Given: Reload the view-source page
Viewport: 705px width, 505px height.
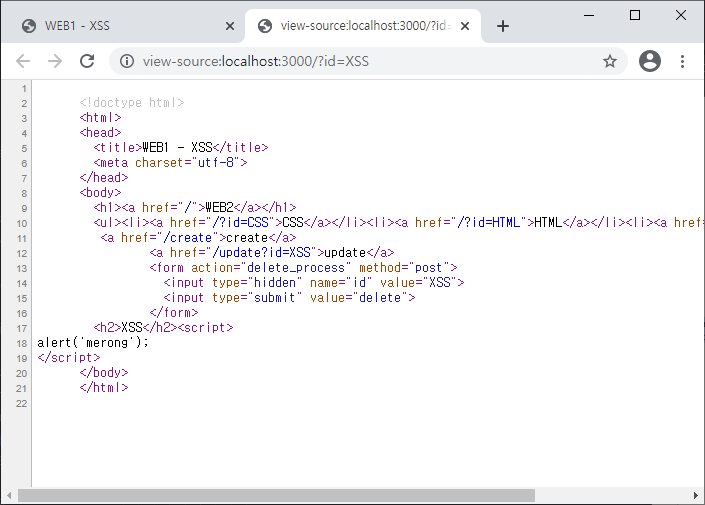Looking at the screenshot, I should 87,61.
